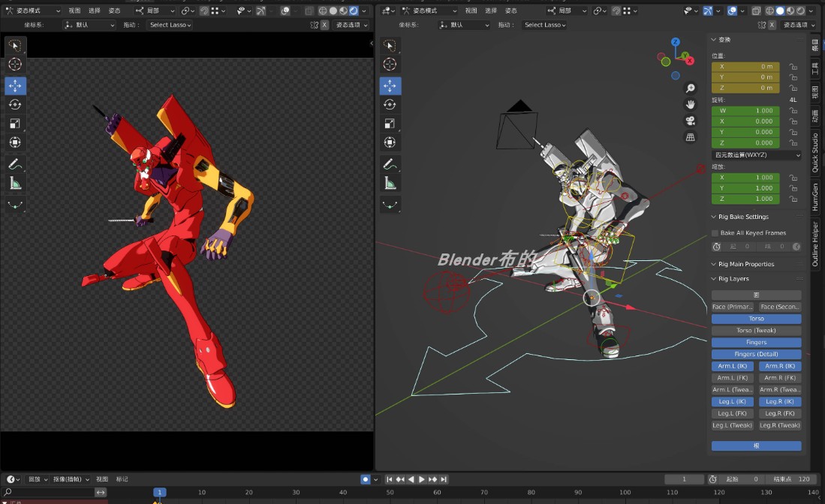Open the 姿态模式 mode dropdown in left viewport
Screen dimensions: 825x504
(32, 10)
